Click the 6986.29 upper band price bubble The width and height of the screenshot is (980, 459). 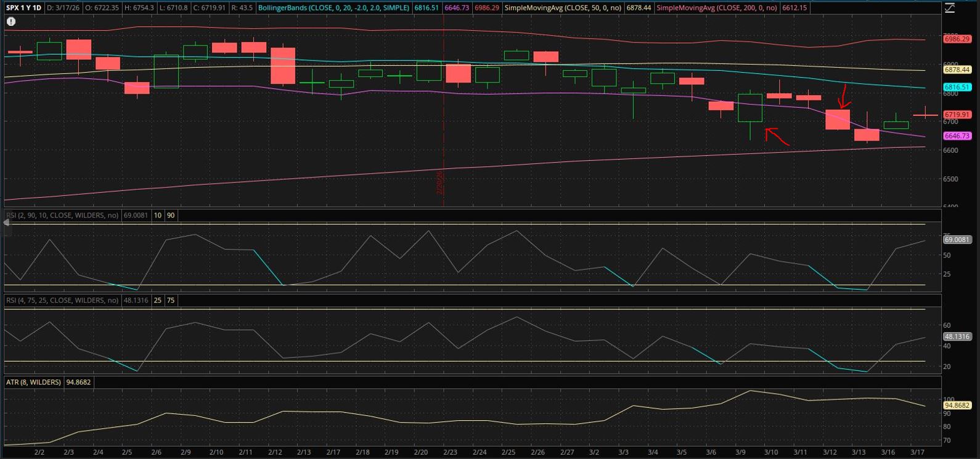tap(957, 39)
